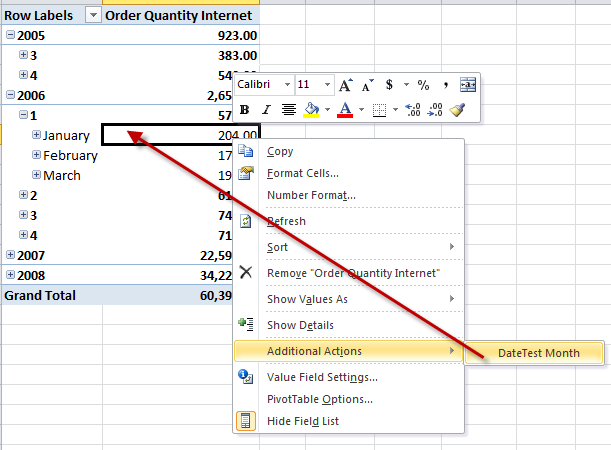This screenshot has height=450, width=611.
Task: Open the Calibri font name dropdown
Action: click(287, 86)
